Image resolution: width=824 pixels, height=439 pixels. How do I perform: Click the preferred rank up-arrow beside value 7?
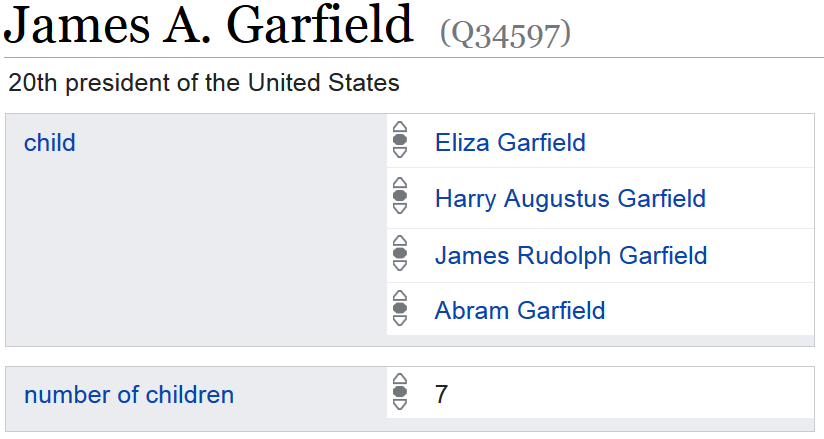click(x=400, y=380)
